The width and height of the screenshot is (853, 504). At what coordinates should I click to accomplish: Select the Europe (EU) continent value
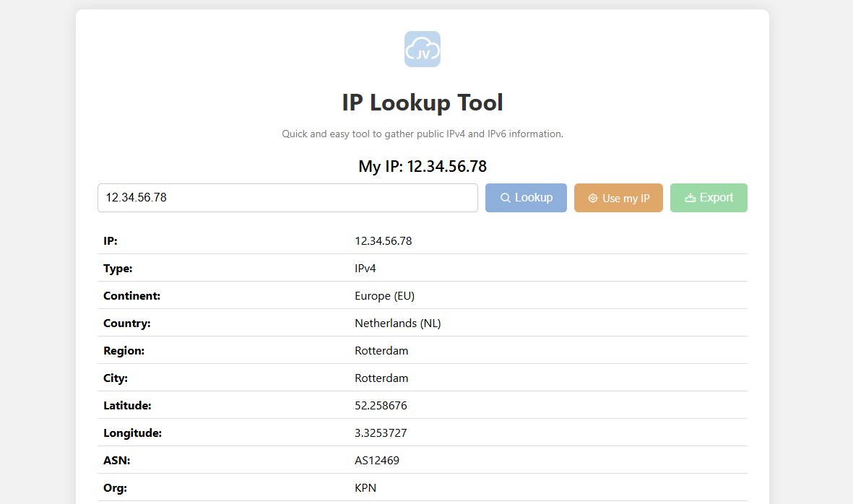pos(384,296)
